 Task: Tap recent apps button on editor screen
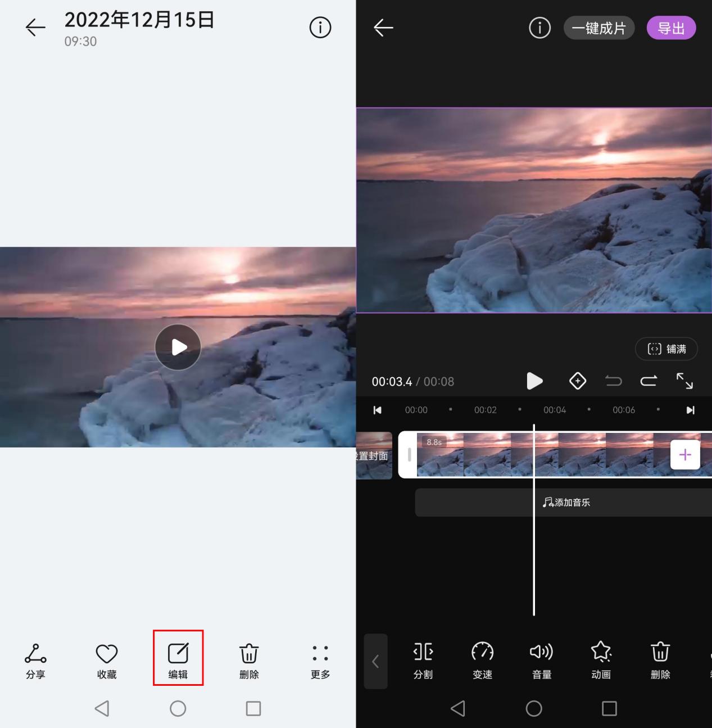610,708
